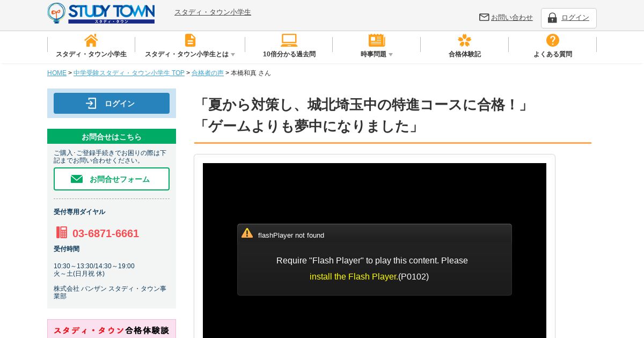Click the install the Flash Player link
This screenshot has width=644, height=338.
354,277
